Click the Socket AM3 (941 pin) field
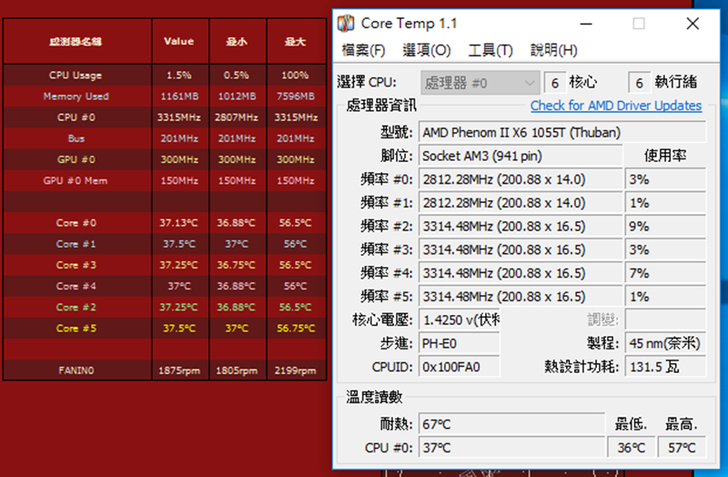This screenshot has width=728, height=477. 520,156
